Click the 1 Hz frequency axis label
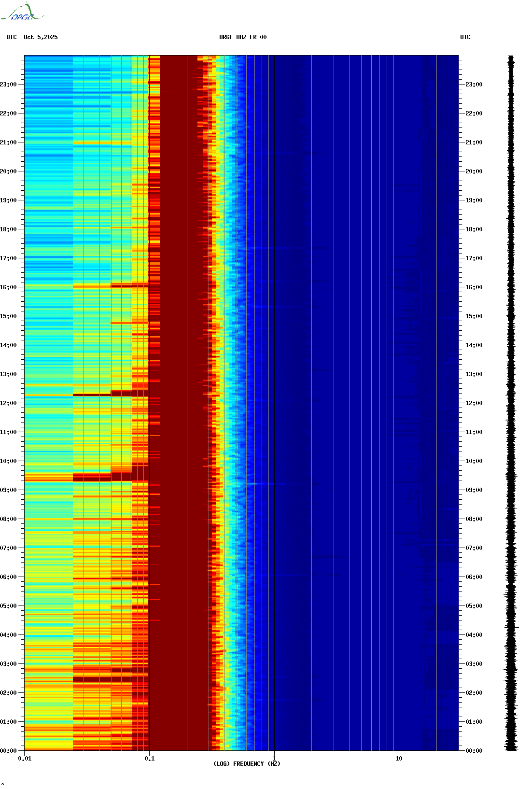 point(274,759)
